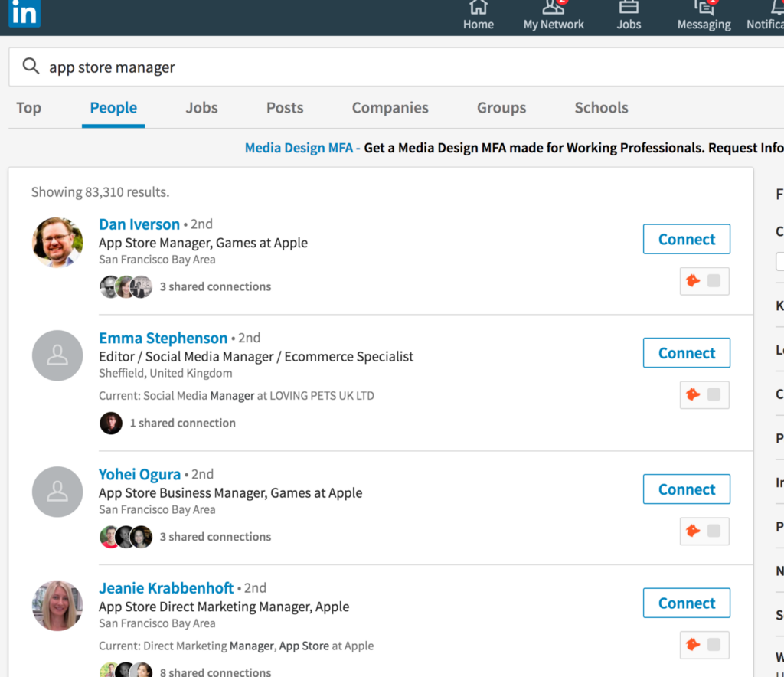Tick the gray checkbox beside Dan Iverson's fox icon
784x677 pixels.
point(714,280)
